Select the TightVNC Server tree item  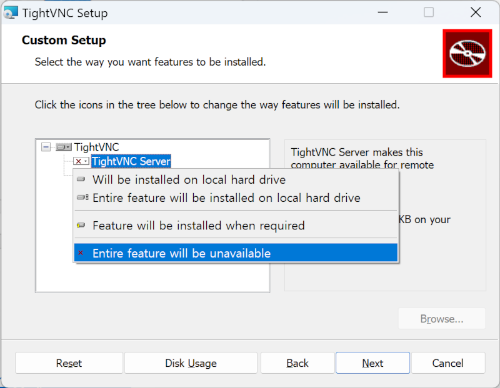click(x=131, y=161)
